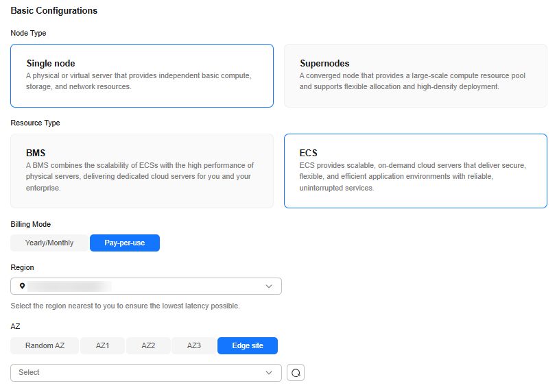
Task: Choose the Supernodes node type card
Action: click(416, 75)
